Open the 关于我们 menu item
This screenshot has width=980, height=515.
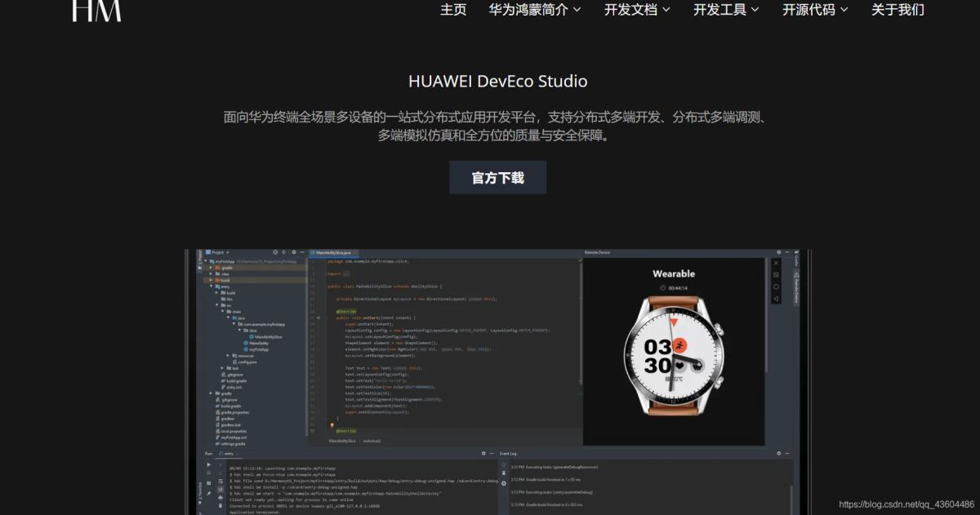(x=897, y=11)
